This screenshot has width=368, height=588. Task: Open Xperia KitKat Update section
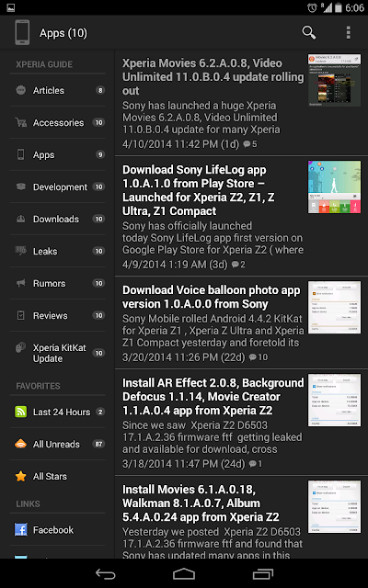(x=57, y=353)
